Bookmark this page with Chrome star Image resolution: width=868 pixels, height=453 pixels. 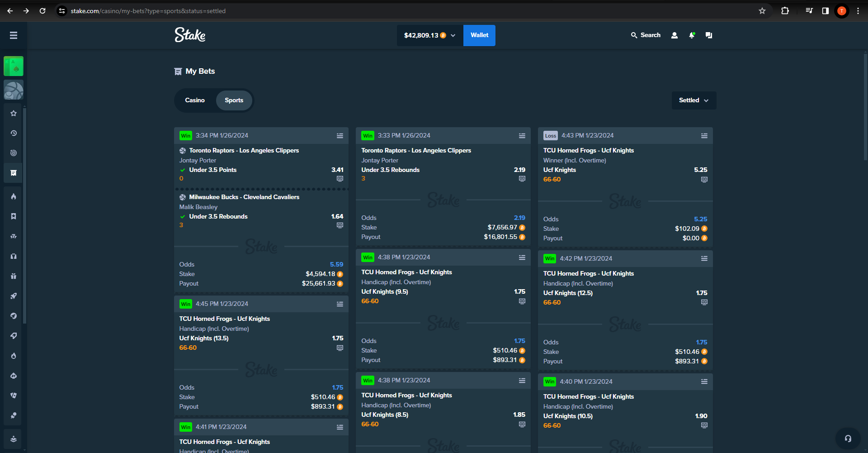click(762, 11)
